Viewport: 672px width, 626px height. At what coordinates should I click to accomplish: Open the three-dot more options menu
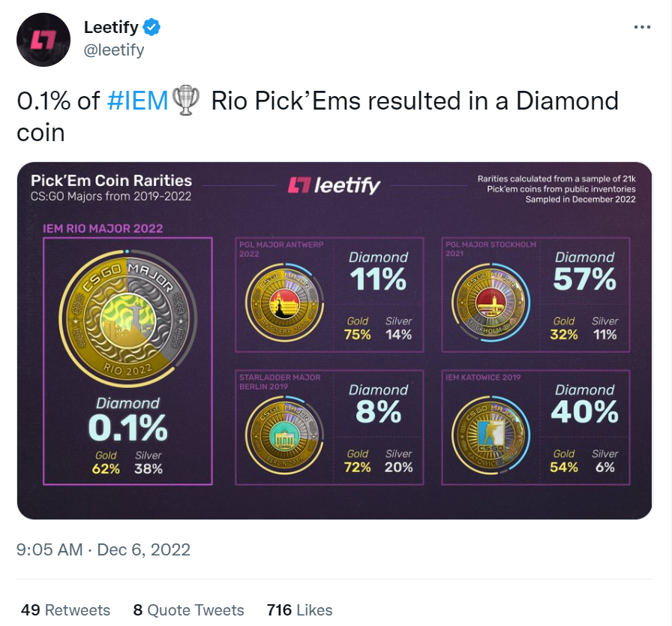point(642,27)
